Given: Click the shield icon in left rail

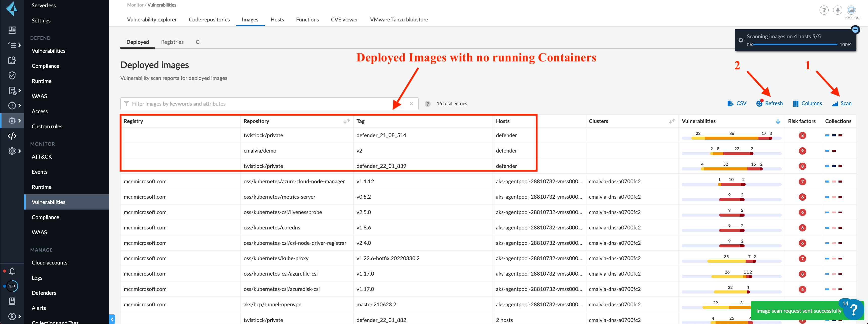Looking at the screenshot, I should tap(12, 75).
